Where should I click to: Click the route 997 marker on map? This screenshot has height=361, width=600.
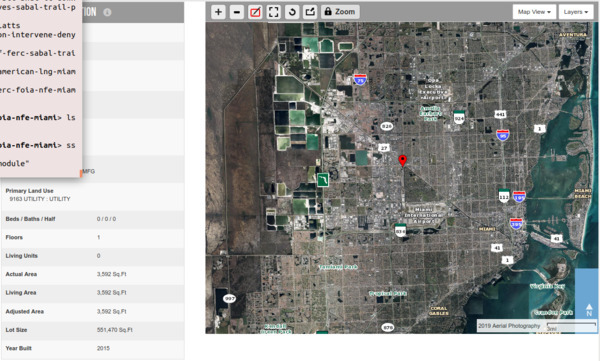tap(229, 299)
